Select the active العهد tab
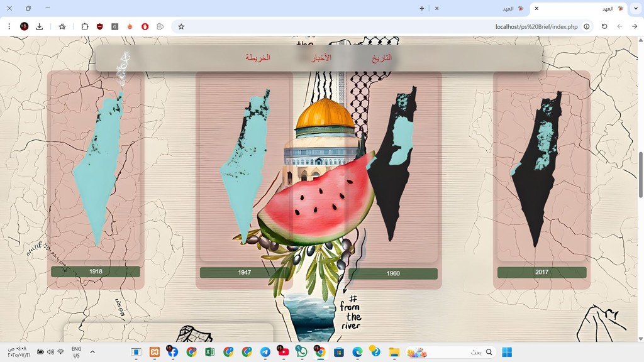The image size is (644, 362). tap(579, 9)
